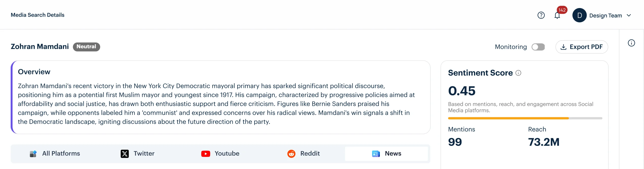
Task: Click the Design Team avatar circle
Action: [x=579, y=15]
